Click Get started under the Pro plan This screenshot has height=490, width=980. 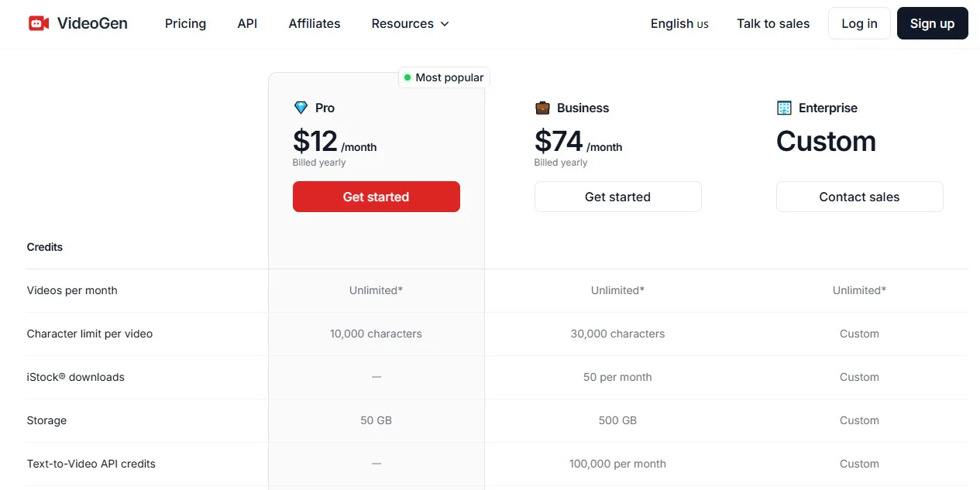pos(376,197)
